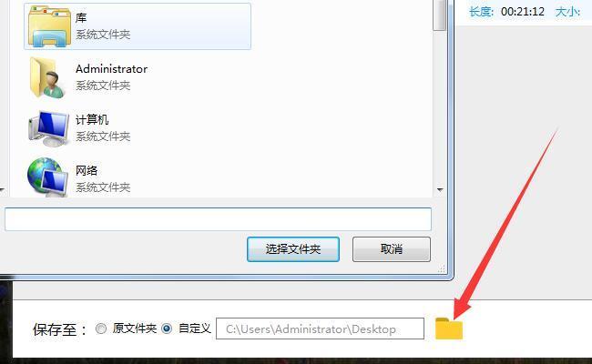Select the 自定义 radio option

167,329
